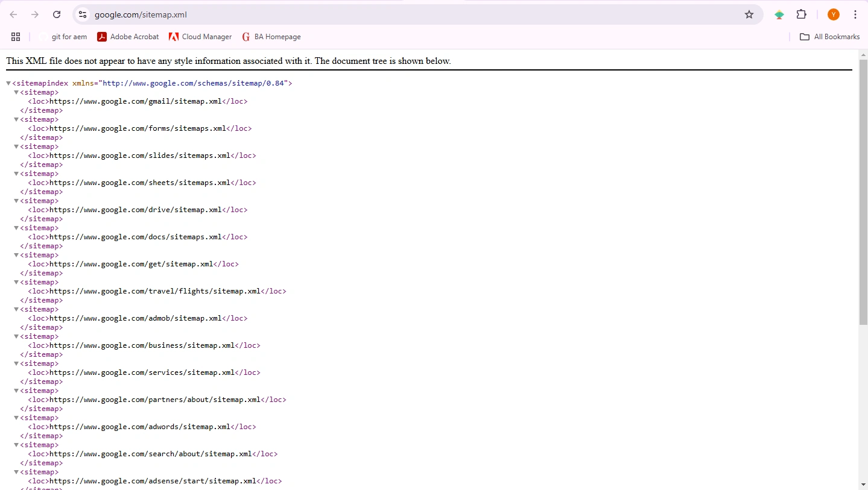Click the docs/sitemaps.xml URL text
868x490 pixels.
pos(136,237)
